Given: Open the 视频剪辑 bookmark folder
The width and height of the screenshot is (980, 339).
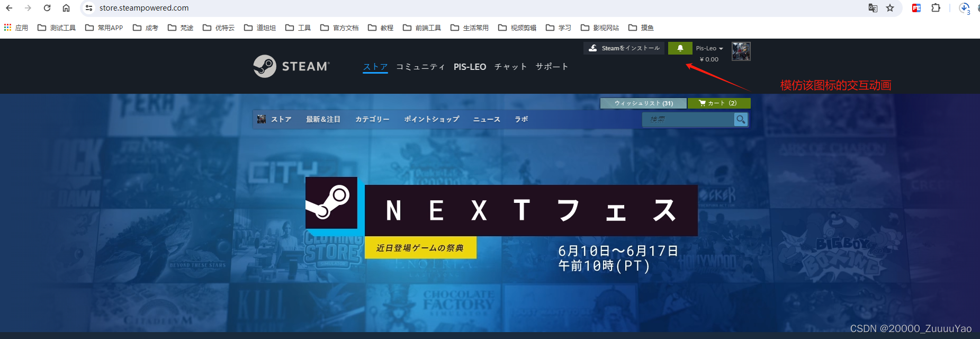Looking at the screenshot, I should tap(517, 28).
